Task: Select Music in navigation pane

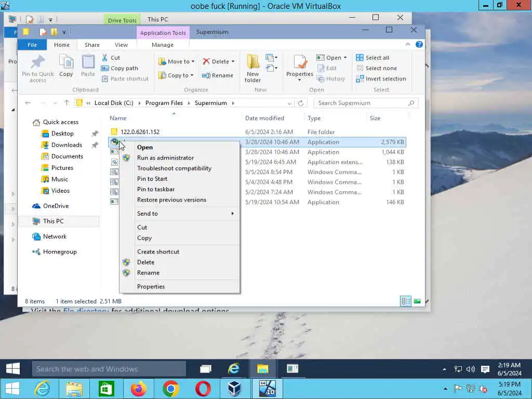Action: [x=60, y=179]
